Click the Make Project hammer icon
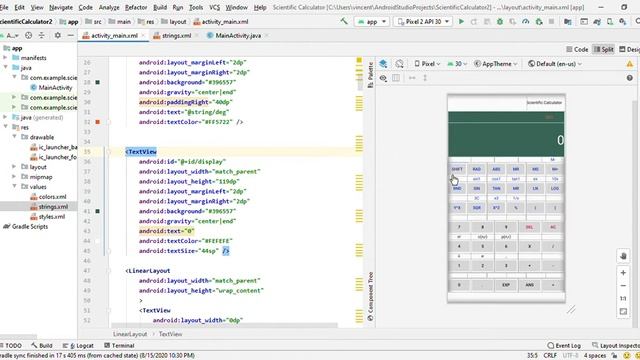This screenshot has width=640, height=360. click(344, 21)
